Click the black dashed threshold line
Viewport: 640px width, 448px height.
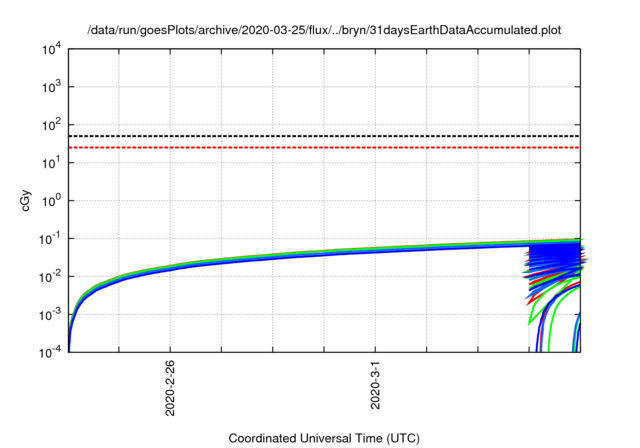click(300, 136)
